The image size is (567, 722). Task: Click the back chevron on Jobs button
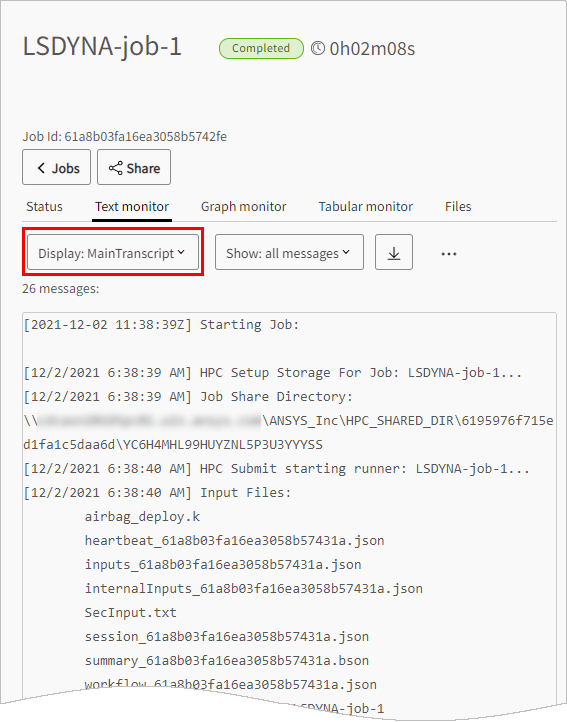tap(41, 168)
